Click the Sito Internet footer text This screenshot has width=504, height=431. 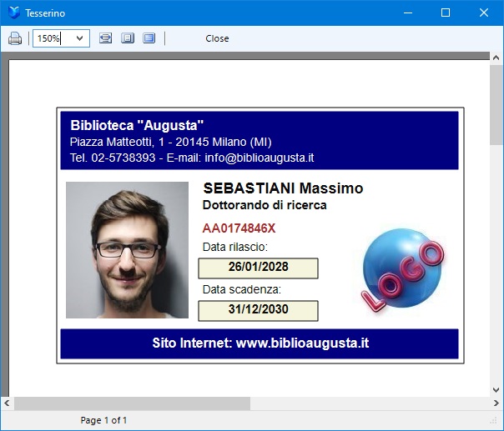click(x=260, y=343)
